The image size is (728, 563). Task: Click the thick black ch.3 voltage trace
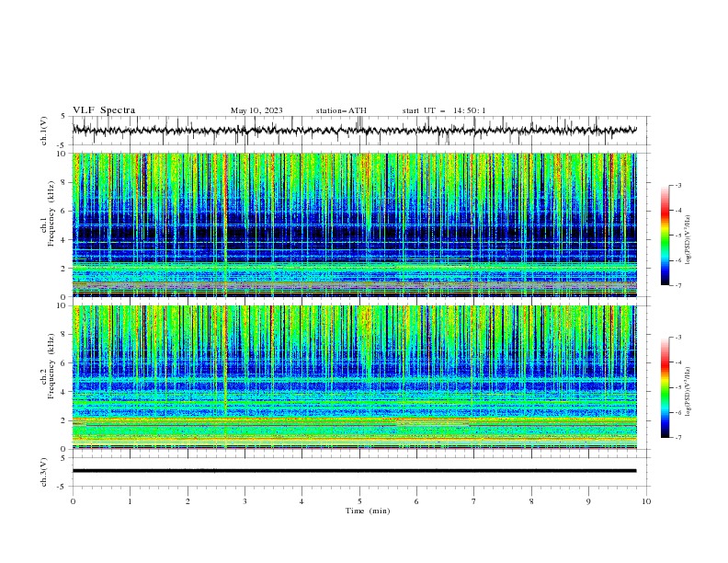coord(354,471)
